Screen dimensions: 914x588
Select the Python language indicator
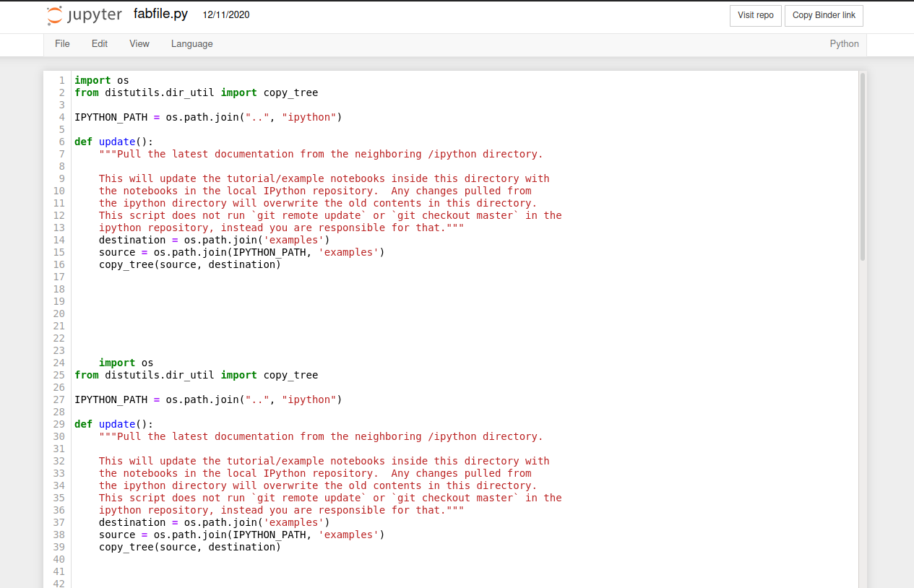[x=844, y=43]
